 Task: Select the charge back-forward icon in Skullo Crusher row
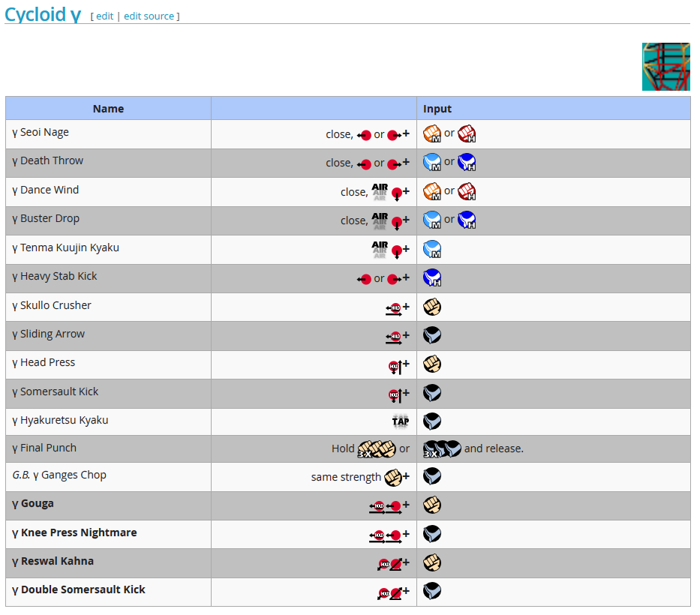[394, 309]
